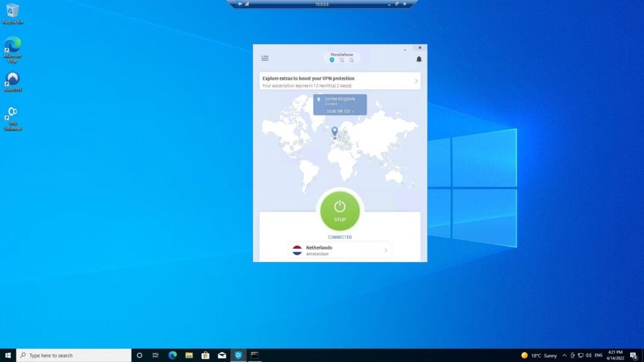The image size is (644, 362).
Task: Select the rightmost MonoDefense product icon
Action: coord(352,60)
